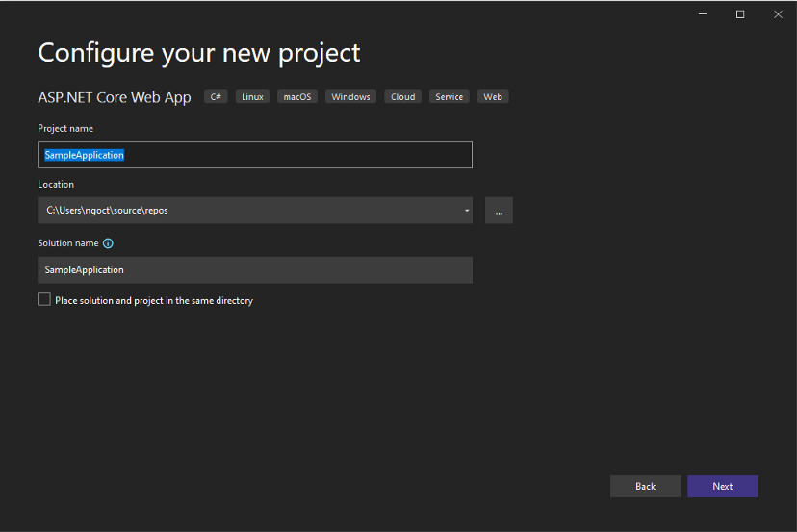Click the Solution name text field
The image size is (797, 532).
coord(255,270)
